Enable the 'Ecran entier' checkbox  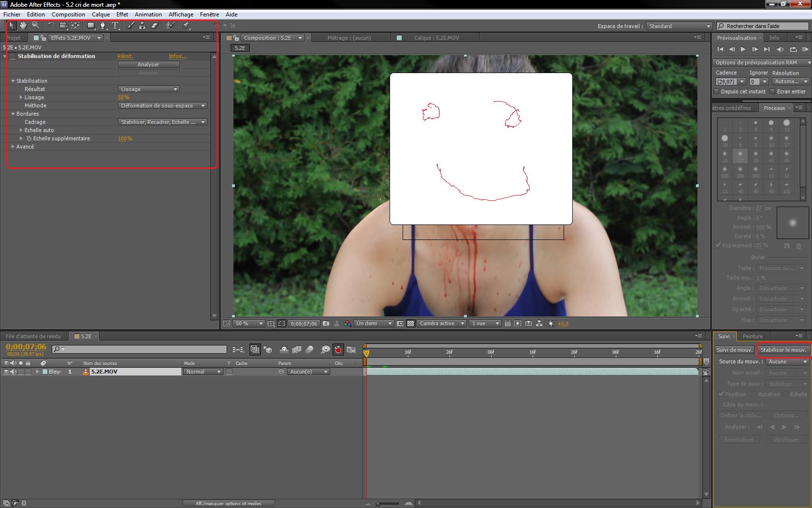tap(772, 91)
